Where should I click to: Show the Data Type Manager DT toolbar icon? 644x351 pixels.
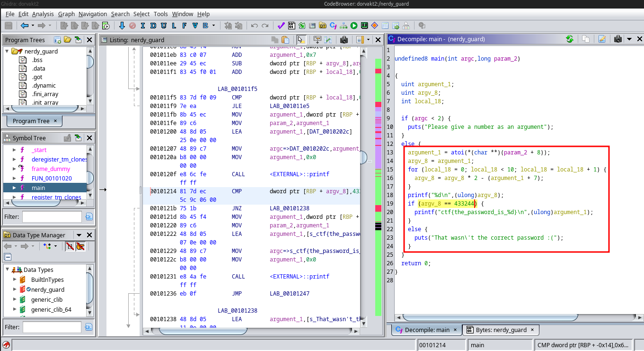click(323, 26)
